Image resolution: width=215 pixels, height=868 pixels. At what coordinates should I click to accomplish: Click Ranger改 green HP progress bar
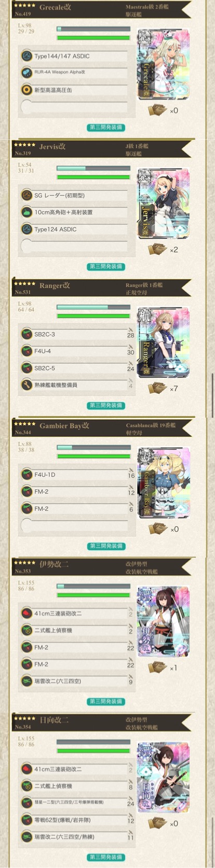coord(93,316)
